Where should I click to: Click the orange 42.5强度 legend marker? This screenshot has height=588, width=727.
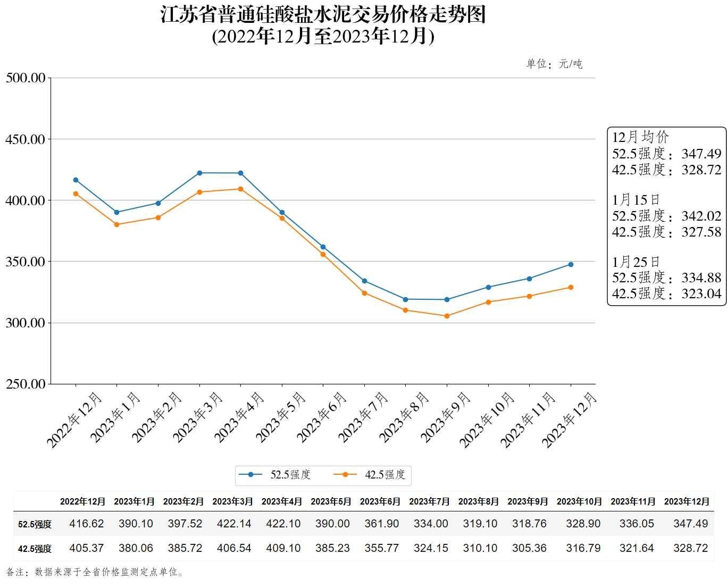coord(345,475)
